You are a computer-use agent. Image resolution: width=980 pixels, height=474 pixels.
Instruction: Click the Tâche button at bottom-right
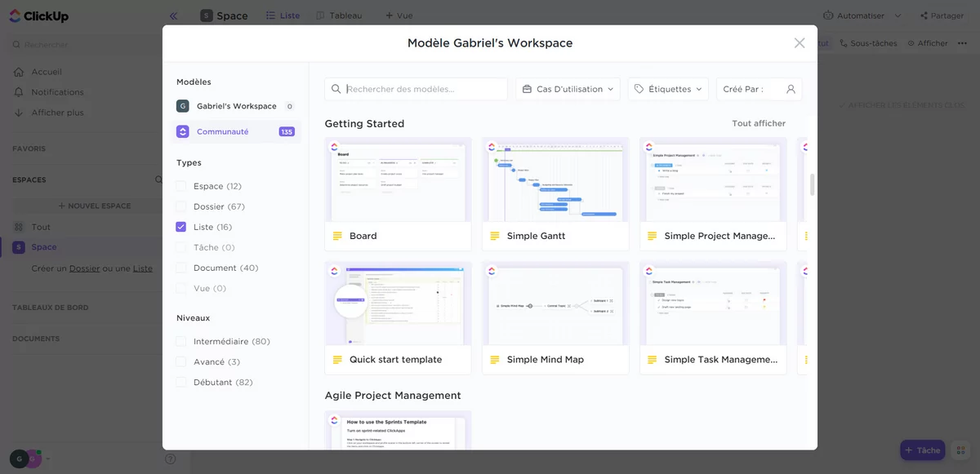click(x=922, y=450)
